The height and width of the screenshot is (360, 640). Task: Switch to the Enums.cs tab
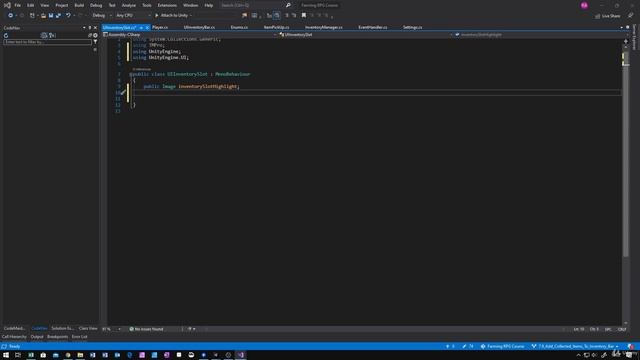coord(239,27)
